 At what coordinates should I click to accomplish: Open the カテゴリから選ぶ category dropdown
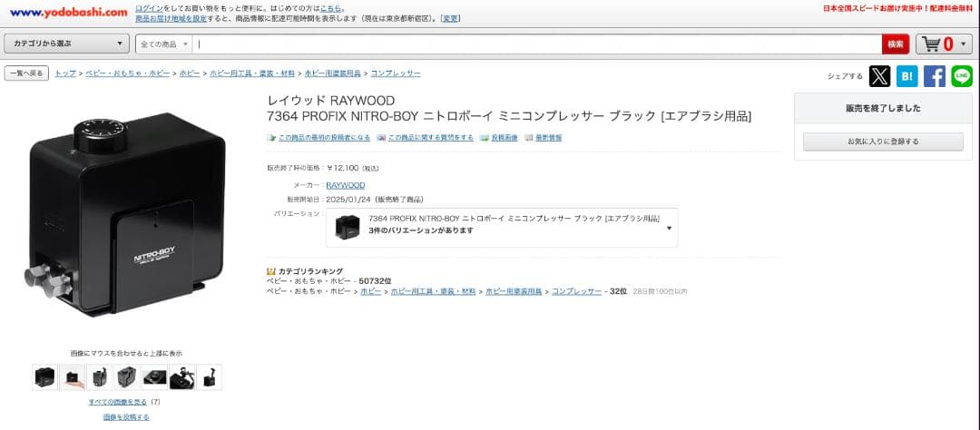coord(67,44)
